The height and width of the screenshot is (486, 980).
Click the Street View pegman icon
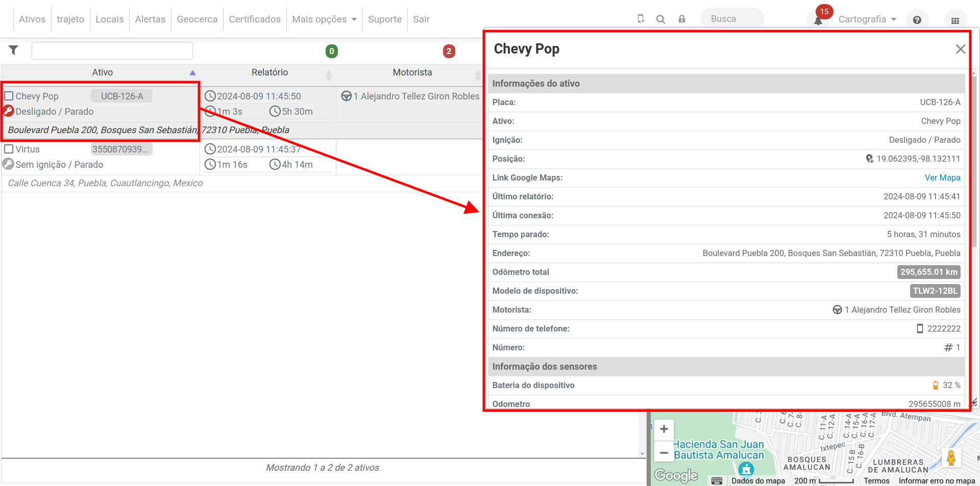click(x=951, y=457)
